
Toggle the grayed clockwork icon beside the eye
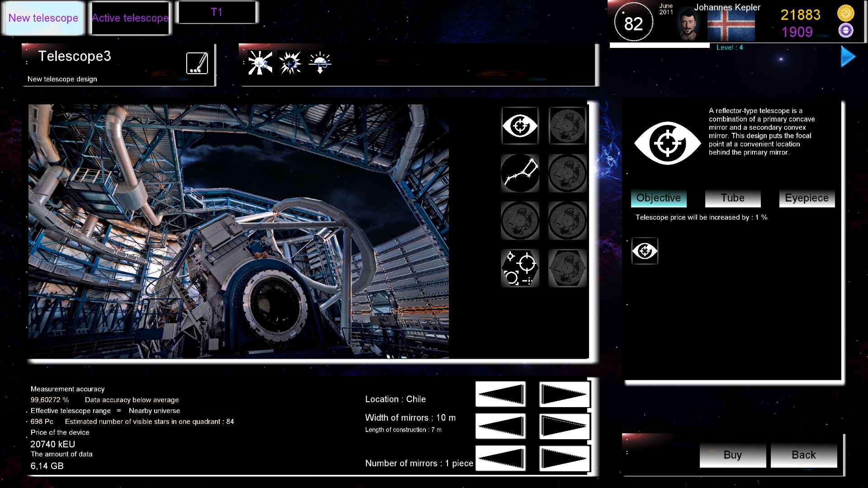(x=567, y=126)
